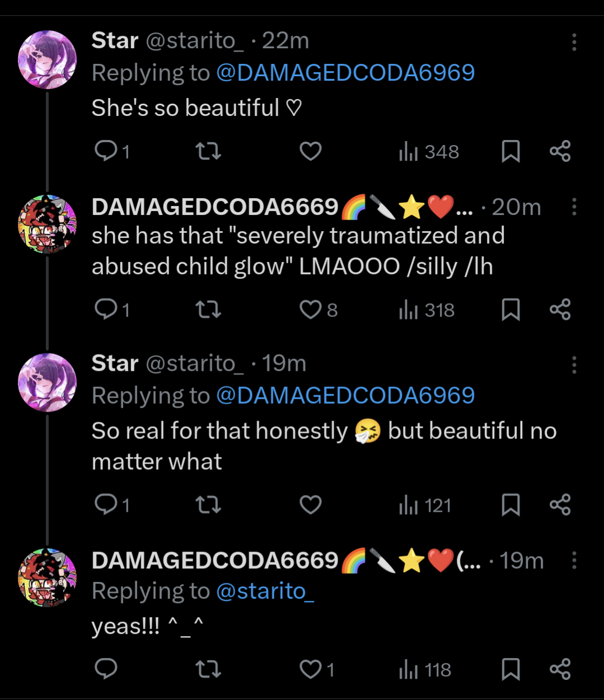Bookmark the 'yeas!!! ^_^' tweet
The width and height of the screenshot is (604, 700).
point(511,669)
